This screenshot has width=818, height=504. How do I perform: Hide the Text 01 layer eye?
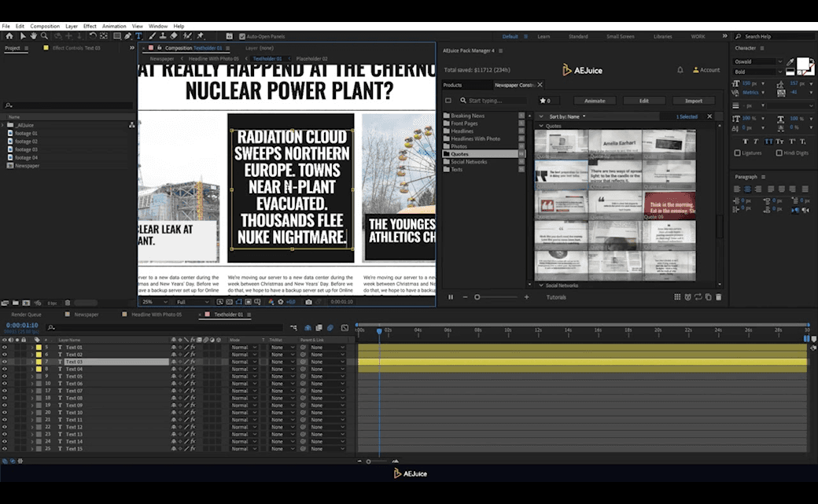[x=5, y=347]
